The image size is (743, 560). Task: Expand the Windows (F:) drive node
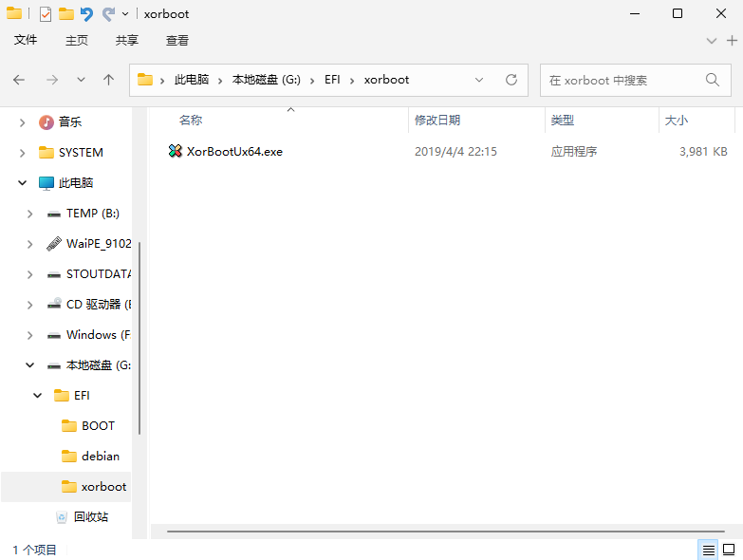(29, 335)
